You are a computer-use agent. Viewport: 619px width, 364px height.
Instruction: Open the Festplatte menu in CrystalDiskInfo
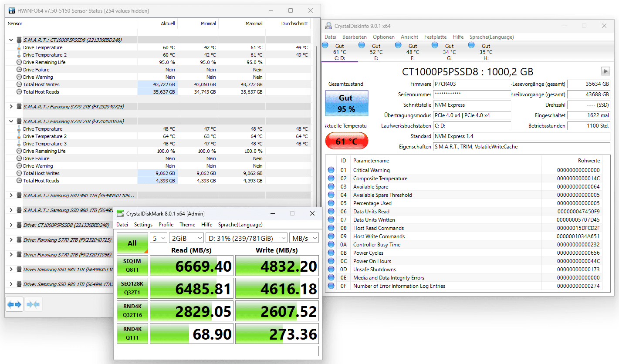click(x=435, y=37)
